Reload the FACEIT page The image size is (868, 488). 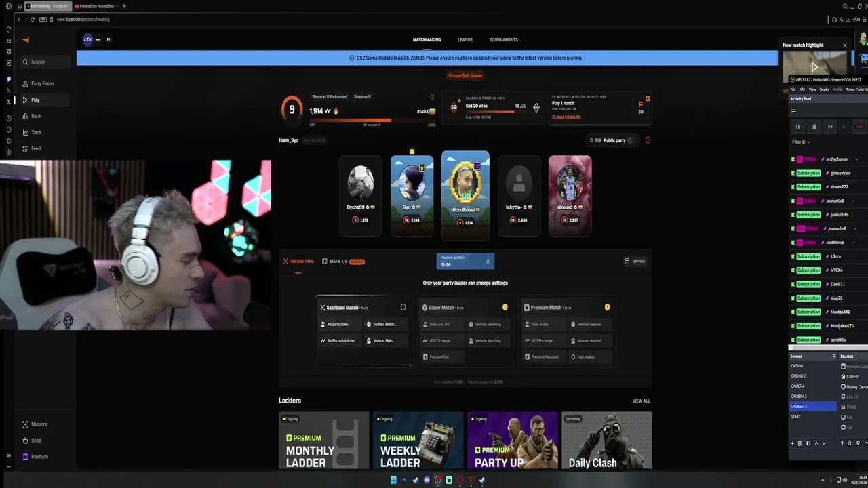[x=32, y=19]
